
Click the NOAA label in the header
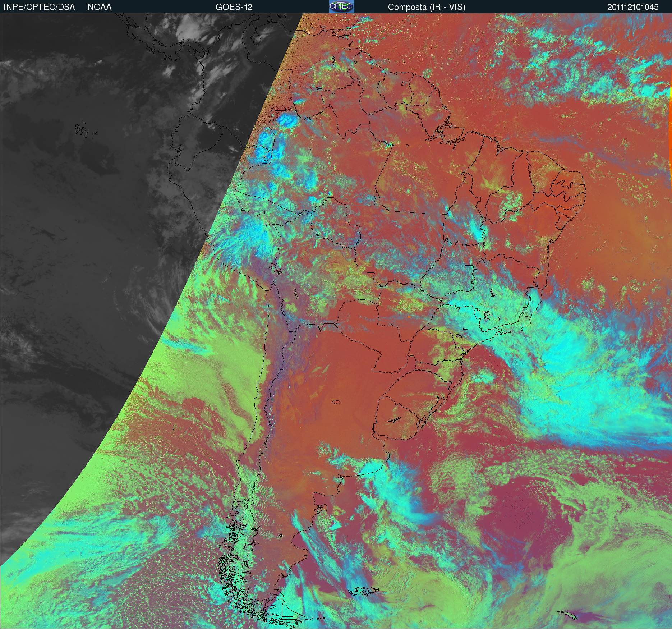[x=100, y=7]
